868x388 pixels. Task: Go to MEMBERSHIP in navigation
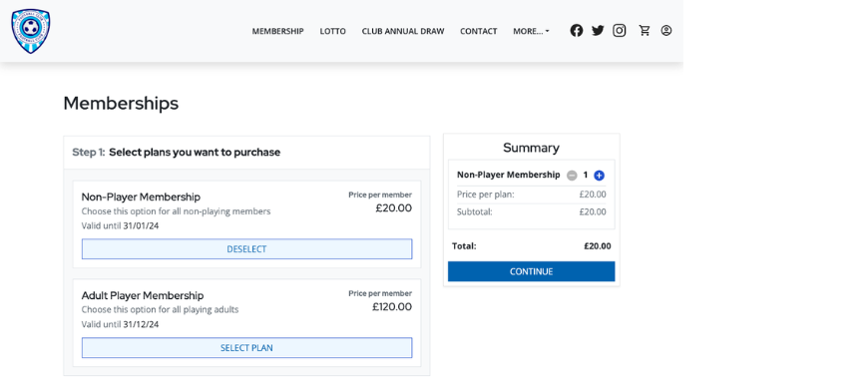pos(278,32)
